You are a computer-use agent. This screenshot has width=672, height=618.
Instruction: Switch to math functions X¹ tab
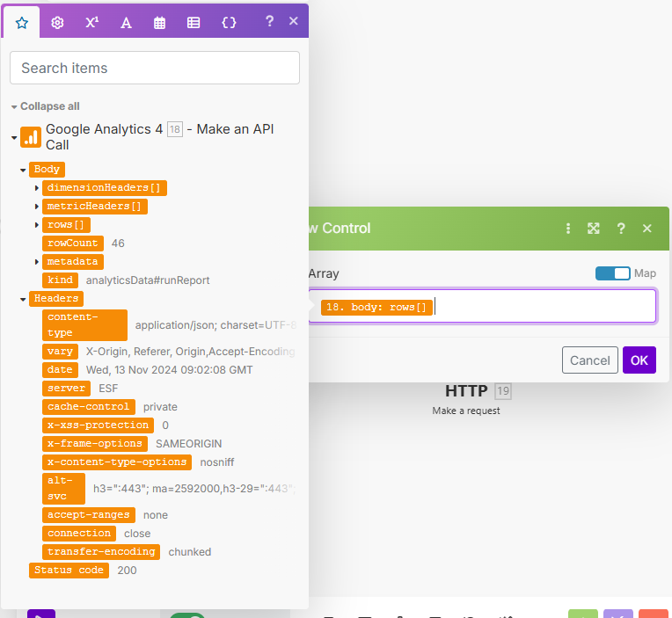pyautogui.click(x=91, y=23)
